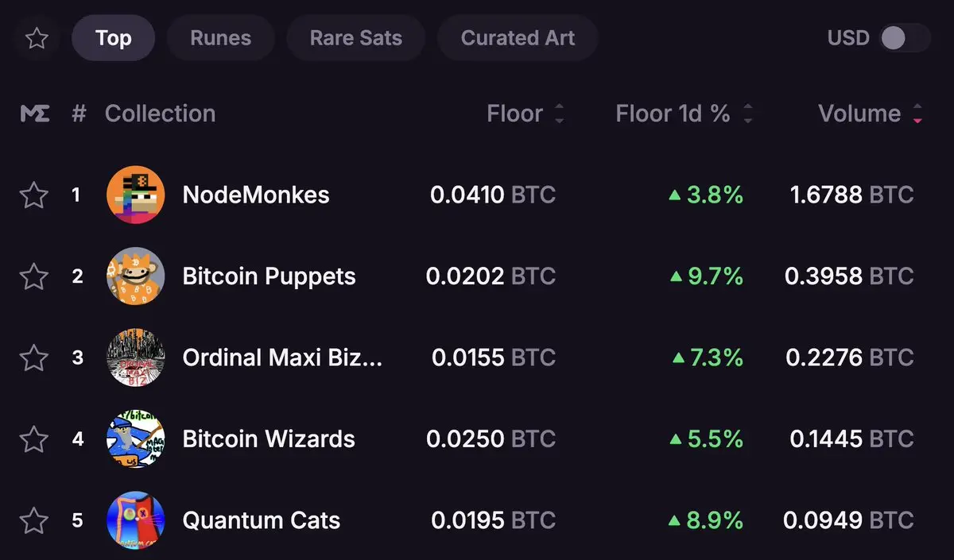954x560 pixels.
Task: Toggle the USD currency switch
Action: pos(904,38)
